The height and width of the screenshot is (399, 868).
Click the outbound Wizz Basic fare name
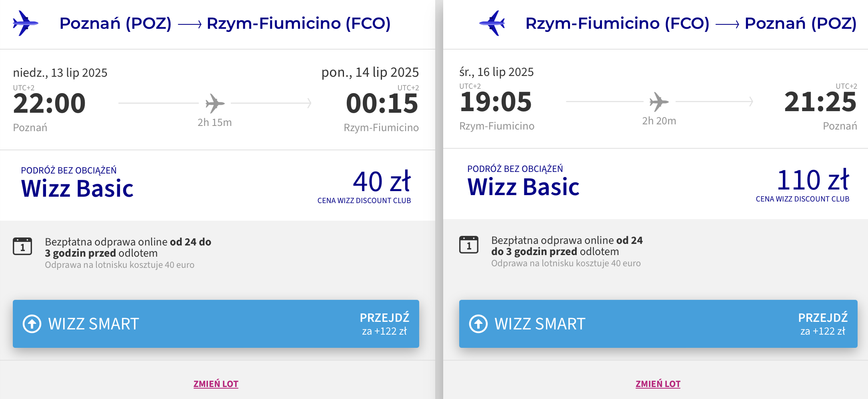[77, 188]
